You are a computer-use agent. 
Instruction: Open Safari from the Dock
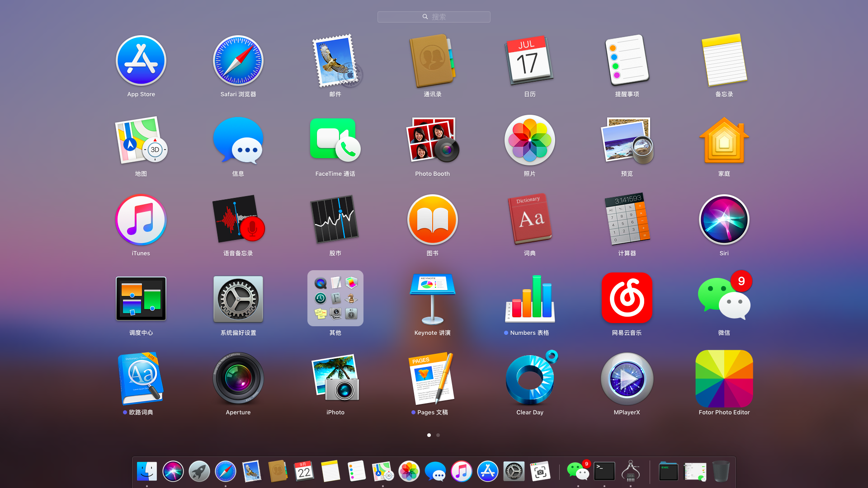point(226,471)
